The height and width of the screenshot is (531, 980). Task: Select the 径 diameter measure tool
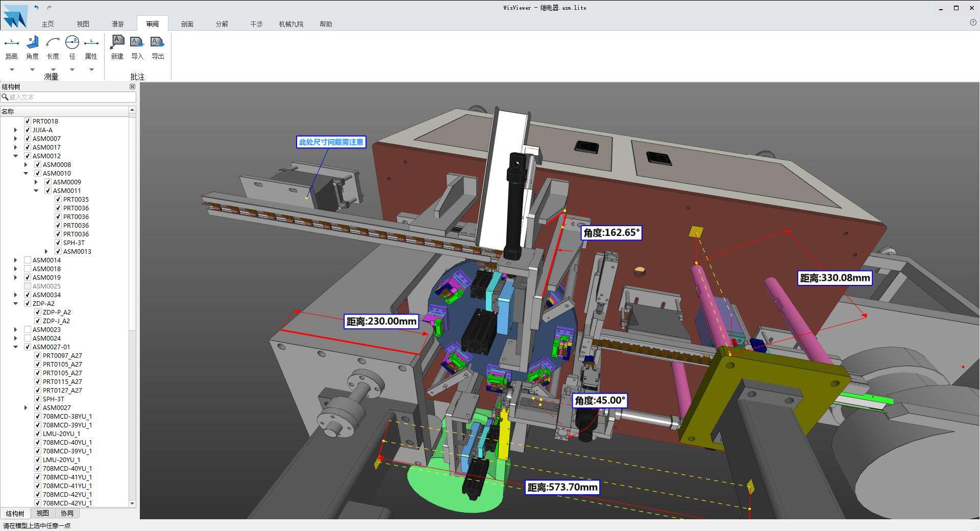click(x=72, y=47)
